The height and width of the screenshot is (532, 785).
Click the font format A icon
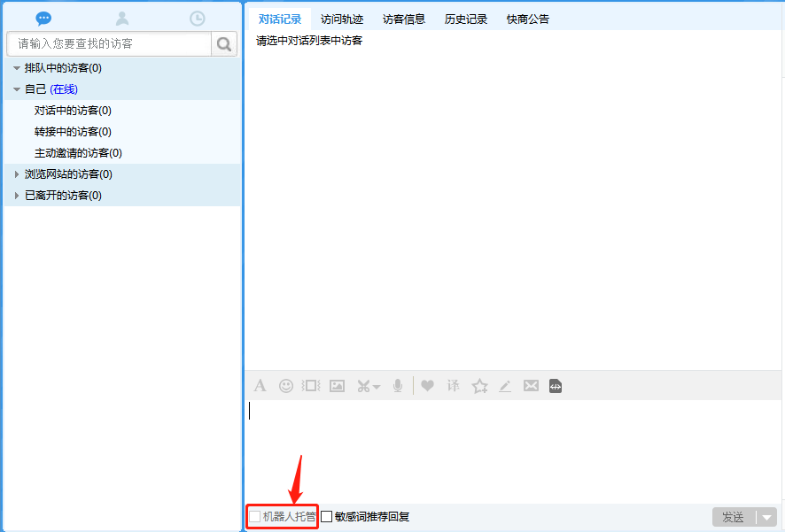click(x=260, y=386)
